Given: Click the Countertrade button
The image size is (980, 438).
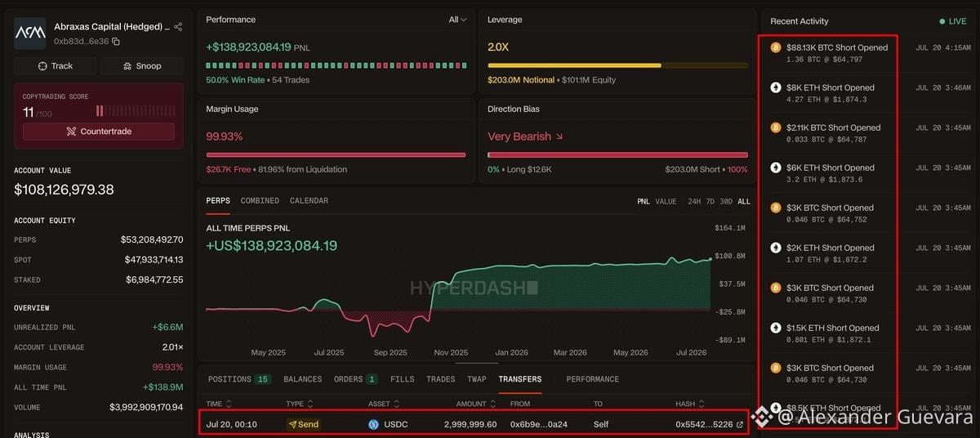Looking at the screenshot, I should point(99,132).
